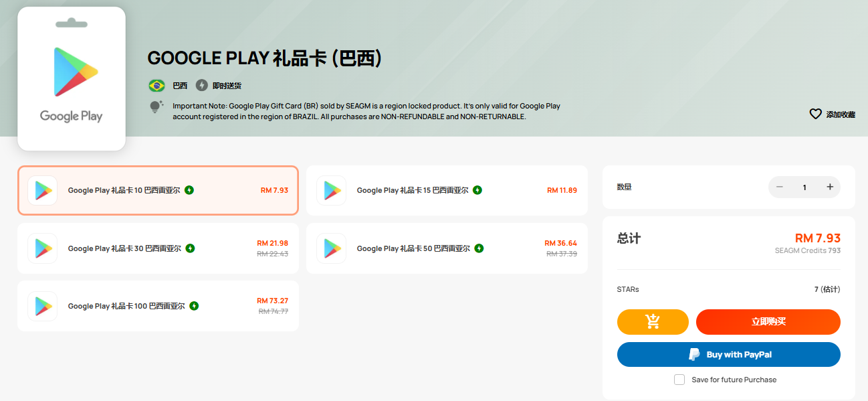Click green instant-delivery badge on 30 巴西雷亚尔 card
868x401 pixels.
tap(190, 248)
